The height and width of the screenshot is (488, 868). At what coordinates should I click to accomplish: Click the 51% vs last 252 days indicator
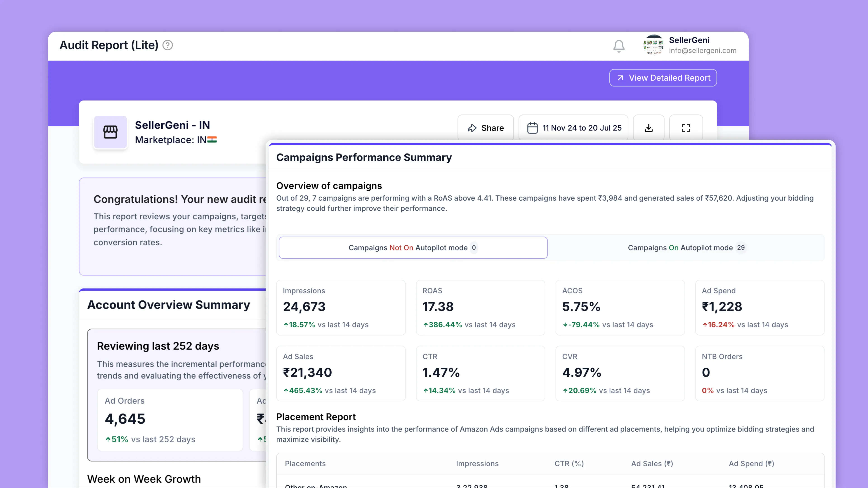pos(150,439)
